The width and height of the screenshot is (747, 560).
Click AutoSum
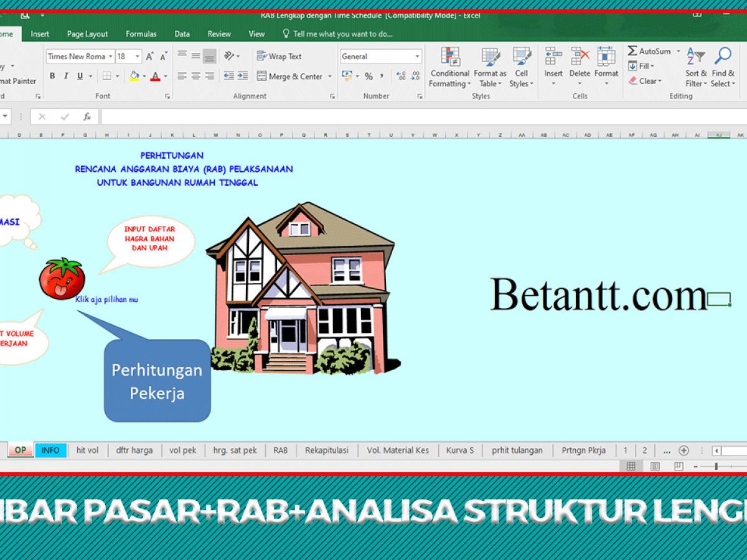[x=650, y=51]
